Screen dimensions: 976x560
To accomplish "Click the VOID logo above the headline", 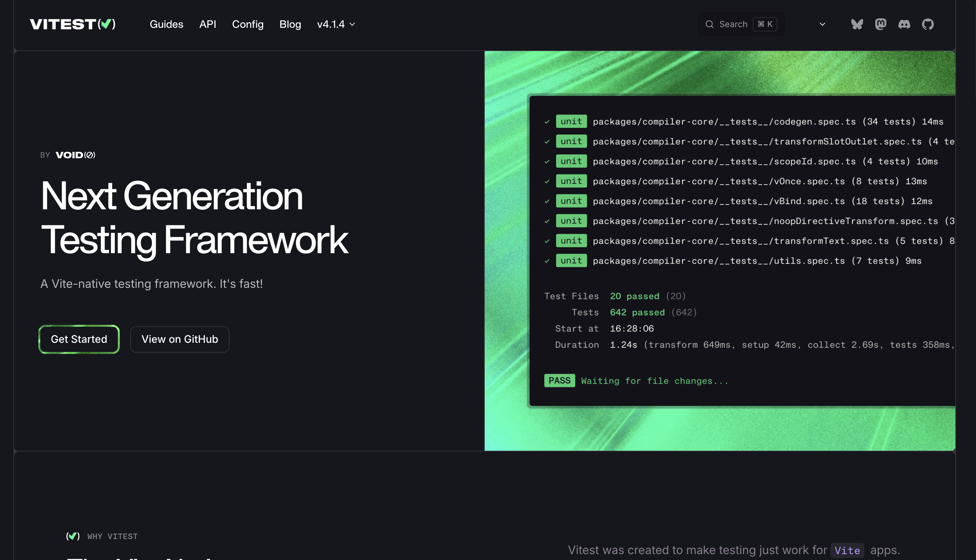I will coord(75,155).
